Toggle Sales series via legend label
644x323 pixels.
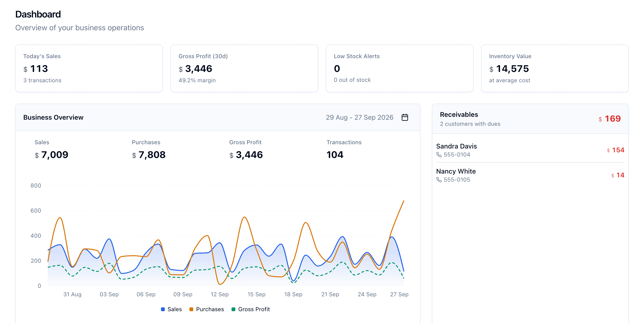174,309
